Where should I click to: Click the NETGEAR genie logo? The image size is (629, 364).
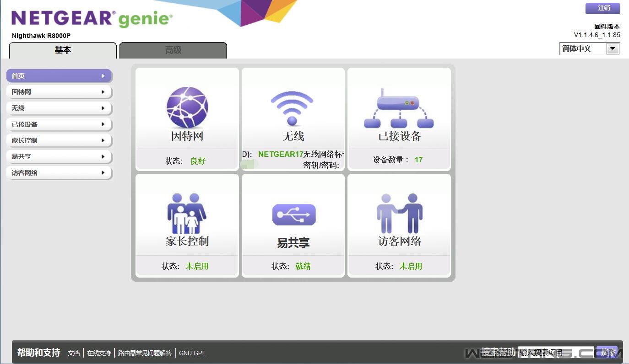92,19
